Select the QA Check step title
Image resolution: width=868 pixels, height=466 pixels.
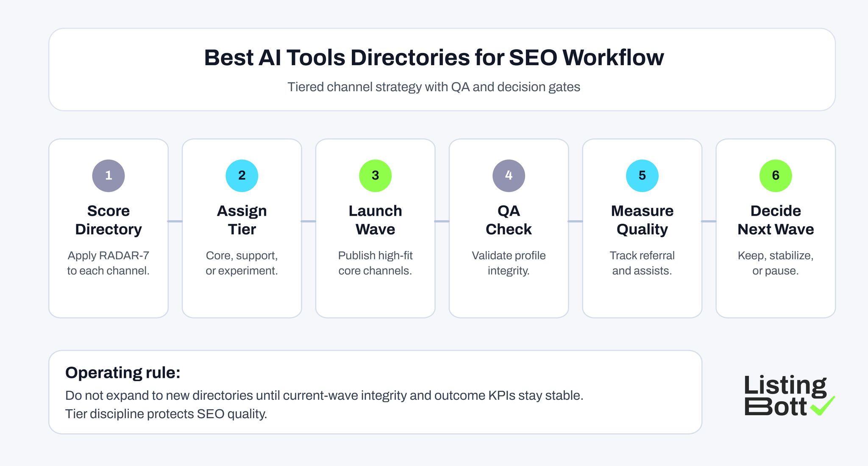click(509, 219)
